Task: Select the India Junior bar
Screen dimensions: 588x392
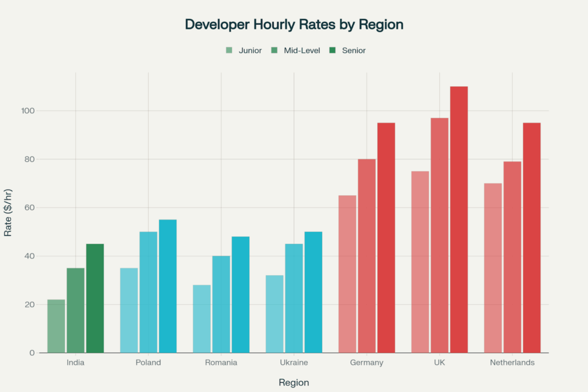Action: [x=56, y=326]
